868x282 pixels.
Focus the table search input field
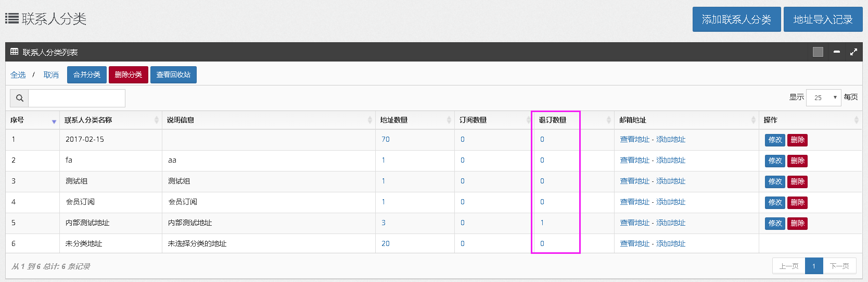(x=76, y=98)
